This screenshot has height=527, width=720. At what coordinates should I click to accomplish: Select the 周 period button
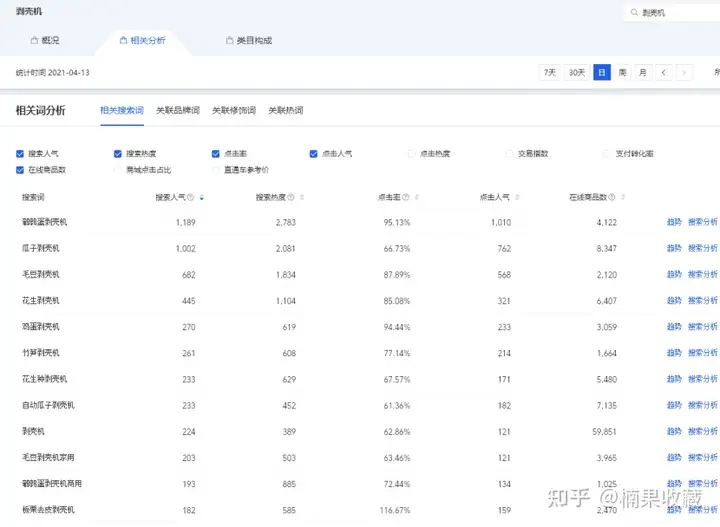[622, 73]
